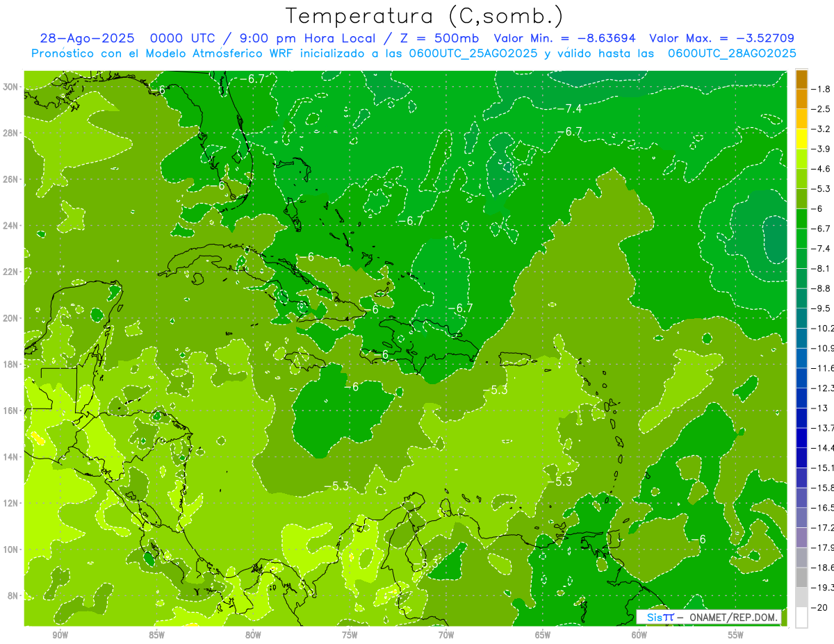Click the '65W' longitude axis label
Screen dimensions: 834x644
[x=543, y=635]
